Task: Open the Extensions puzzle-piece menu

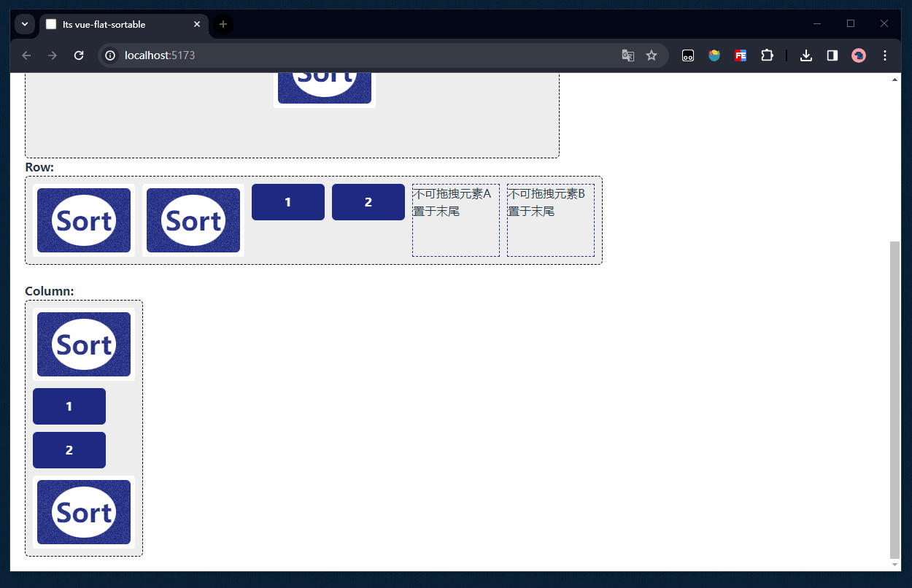Action: [x=767, y=55]
